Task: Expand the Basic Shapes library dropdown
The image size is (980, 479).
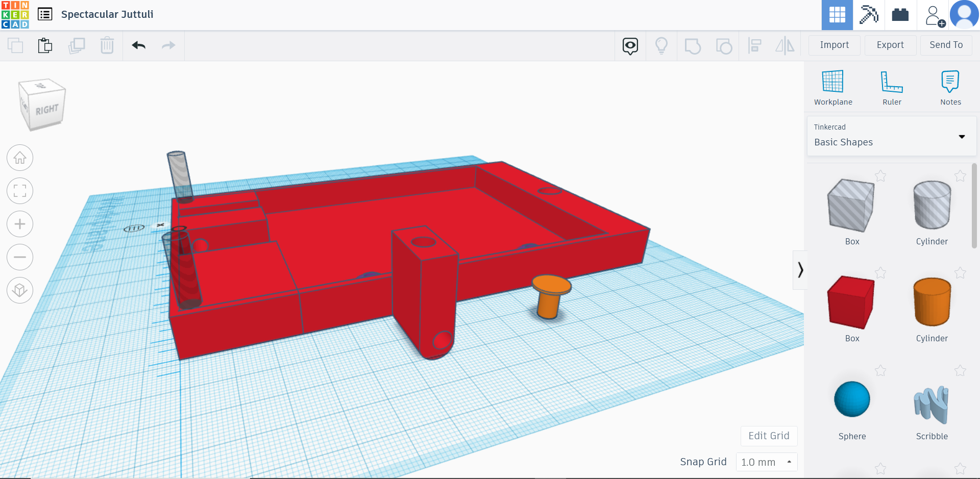Action: tap(891, 136)
